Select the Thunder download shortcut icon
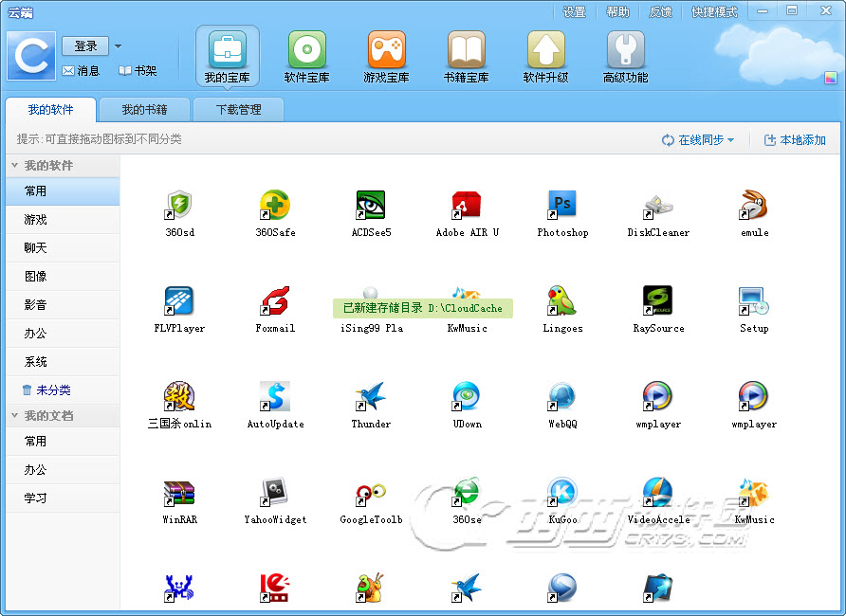846x616 pixels. click(x=370, y=396)
